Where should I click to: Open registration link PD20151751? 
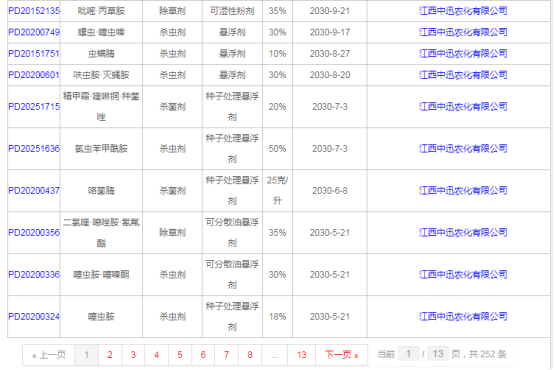click(x=34, y=53)
